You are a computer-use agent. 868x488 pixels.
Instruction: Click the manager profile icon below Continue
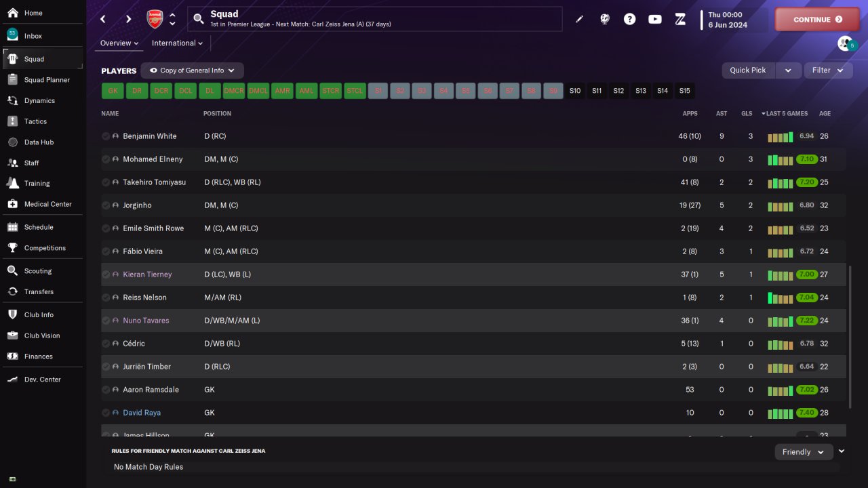pos(846,43)
